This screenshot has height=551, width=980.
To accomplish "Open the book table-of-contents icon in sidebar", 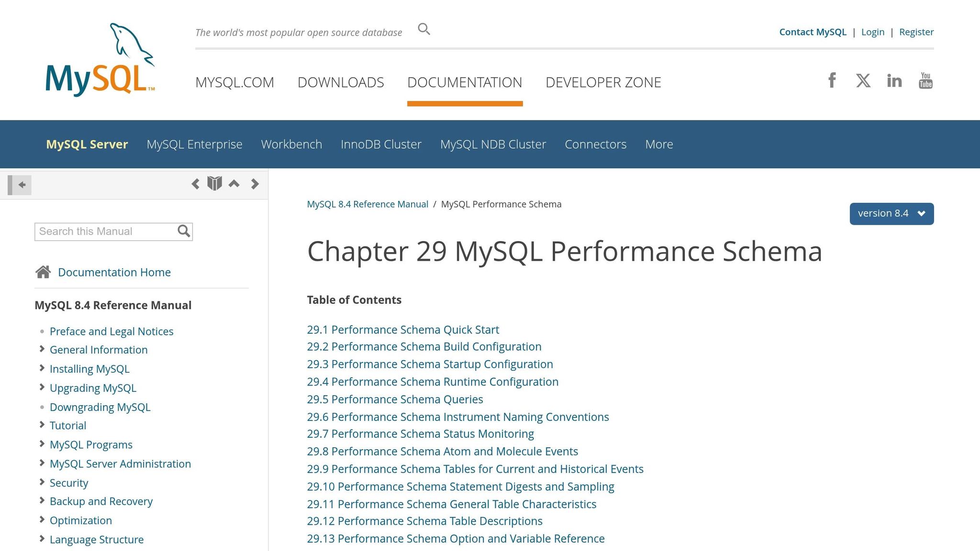I will pyautogui.click(x=214, y=183).
